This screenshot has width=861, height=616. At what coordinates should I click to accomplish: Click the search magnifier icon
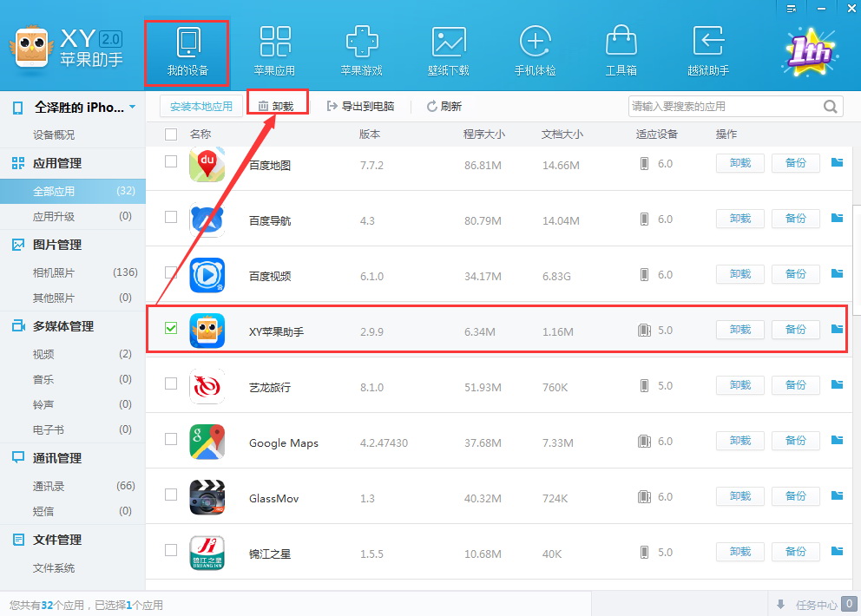coord(831,106)
